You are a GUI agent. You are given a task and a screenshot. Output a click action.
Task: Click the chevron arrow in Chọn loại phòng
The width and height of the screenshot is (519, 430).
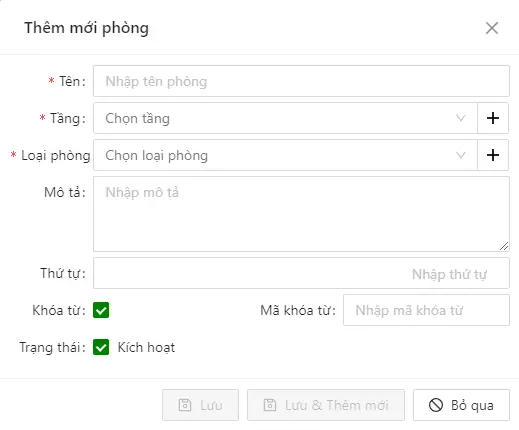tap(461, 155)
